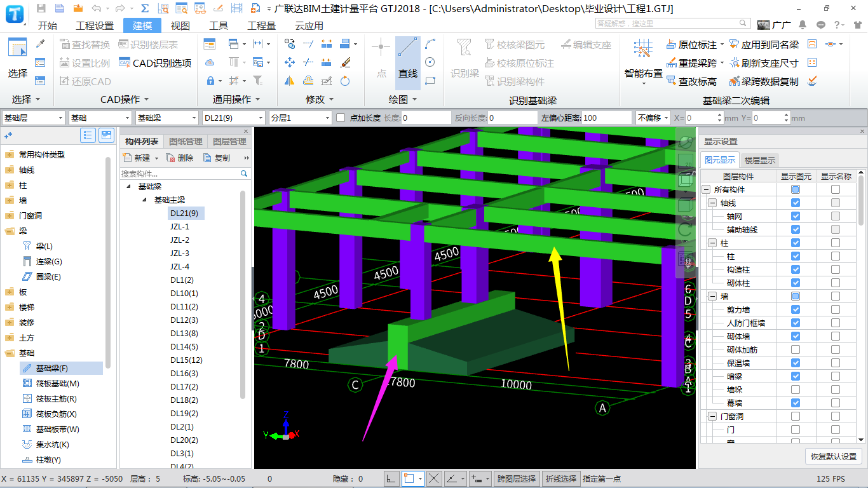Click the 查改标高 tool

691,81
